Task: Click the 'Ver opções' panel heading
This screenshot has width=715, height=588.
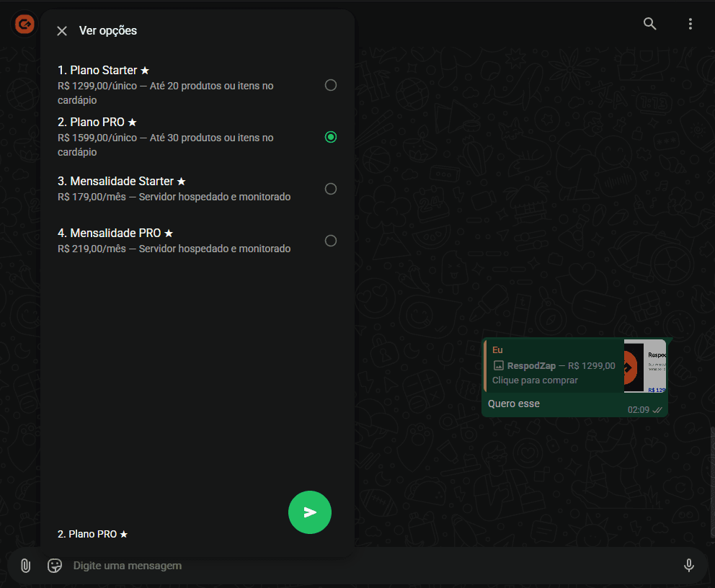Action: (x=108, y=30)
